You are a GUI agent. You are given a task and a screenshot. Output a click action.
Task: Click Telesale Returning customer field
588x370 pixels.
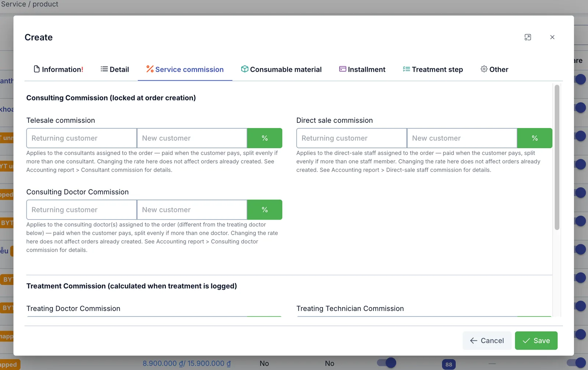(x=82, y=138)
